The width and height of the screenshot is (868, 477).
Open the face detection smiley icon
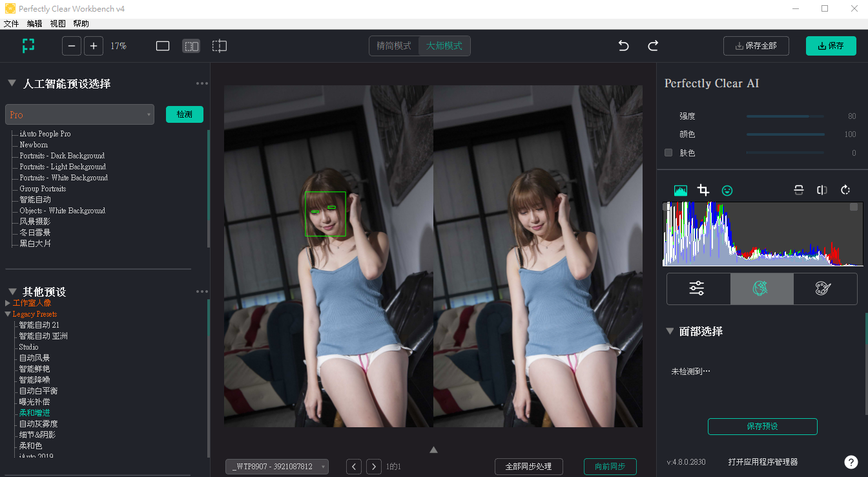pyautogui.click(x=727, y=191)
